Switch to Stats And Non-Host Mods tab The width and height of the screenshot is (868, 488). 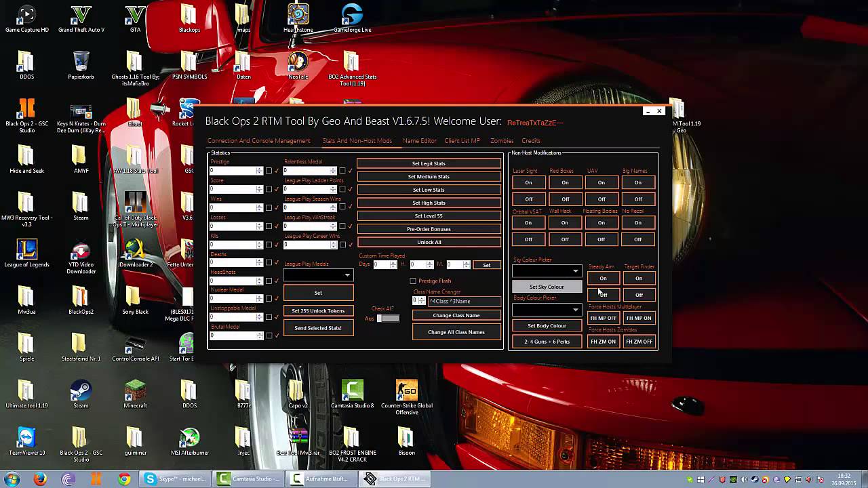(357, 141)
